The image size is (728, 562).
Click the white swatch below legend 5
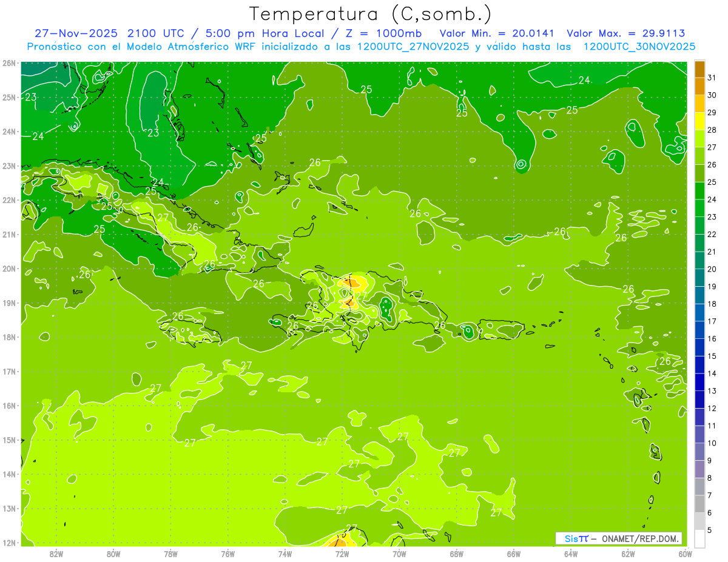click(x=699, y=538)
